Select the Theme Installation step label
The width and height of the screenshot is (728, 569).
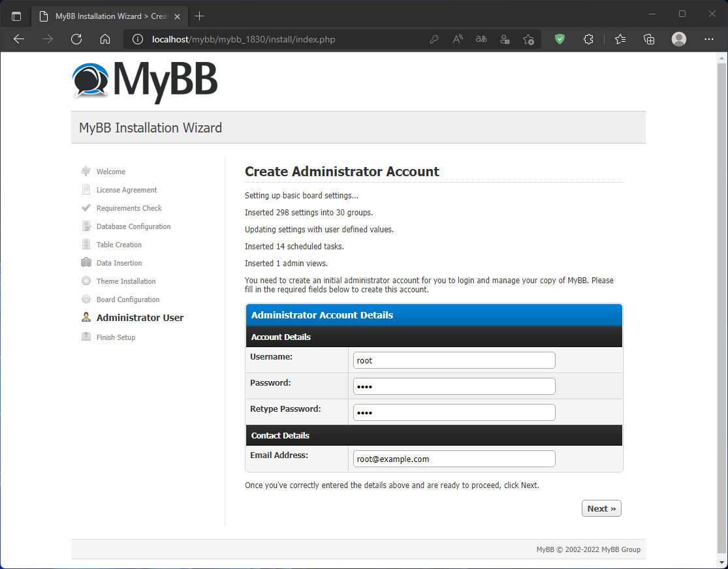pyautogui.click(x=126, y=281)
